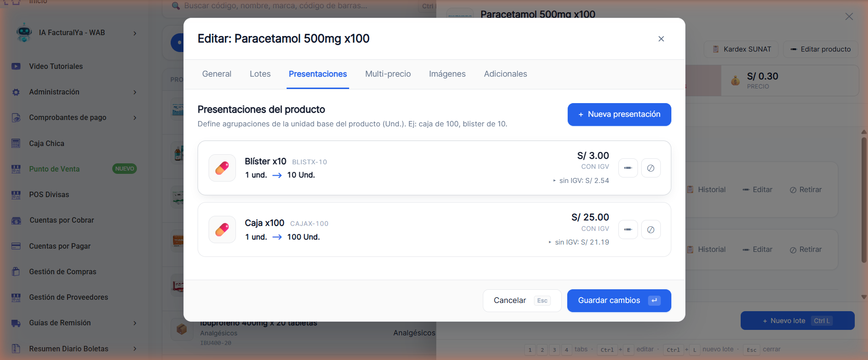The image size is (868, 360).
Task: Click Cancelar button
Action: [522, 301]
